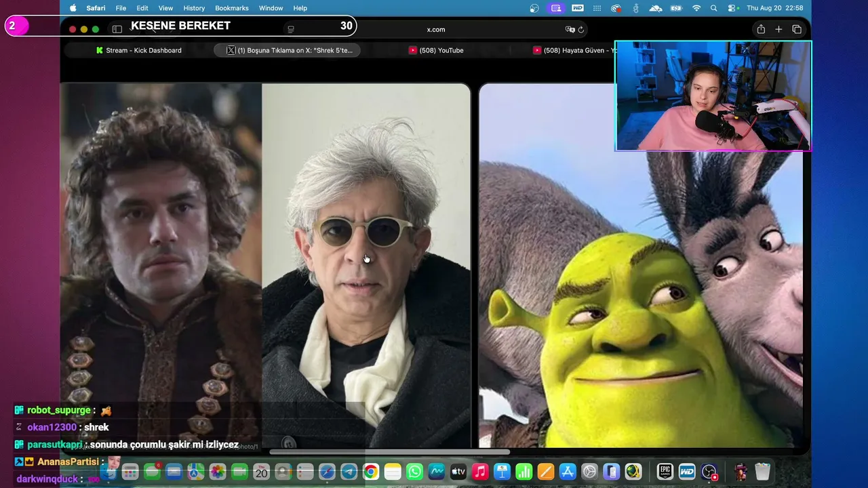868x488 pixels.
Task: Click the Wi-Fi status icon
Action: [x=696, y=8]
